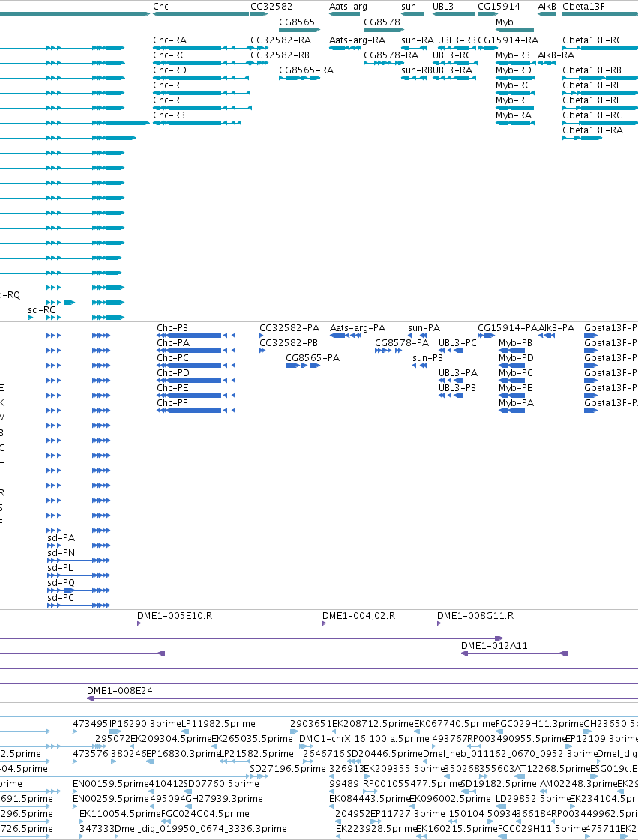The height and width of the screenshot is (840, 638).
Task: Select the CG15914 gene label
Action: tap(499, 7)
